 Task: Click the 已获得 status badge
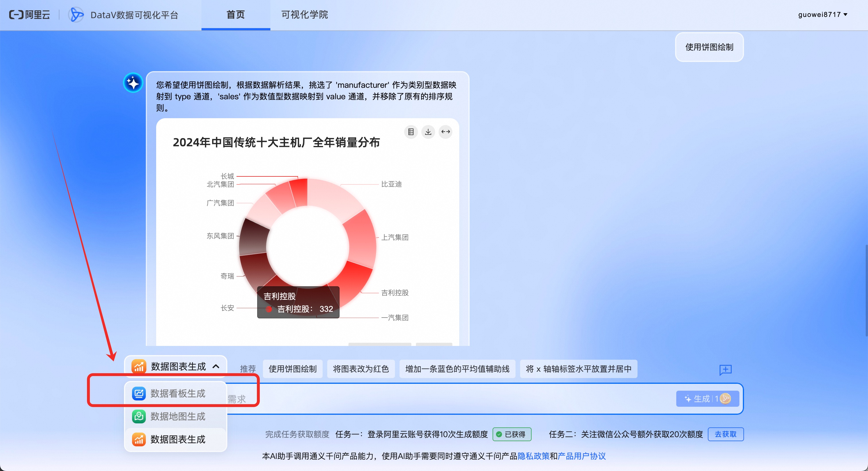pos(512,434)
